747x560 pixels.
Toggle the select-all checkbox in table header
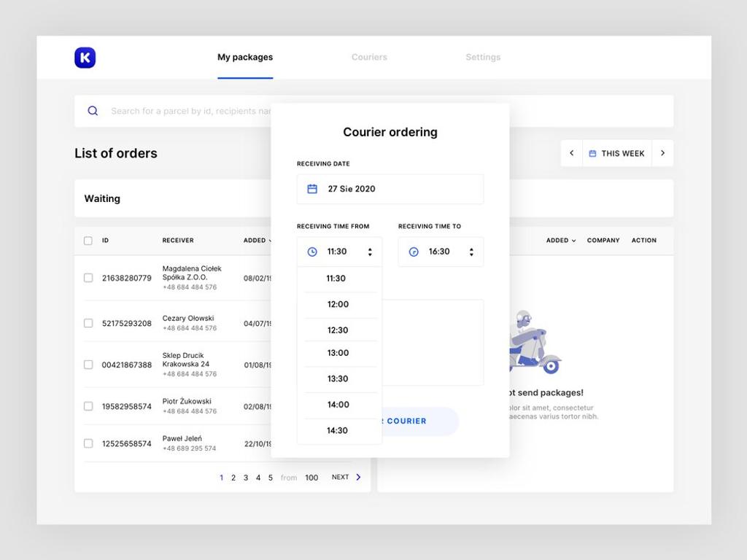(x=88, y=241)
